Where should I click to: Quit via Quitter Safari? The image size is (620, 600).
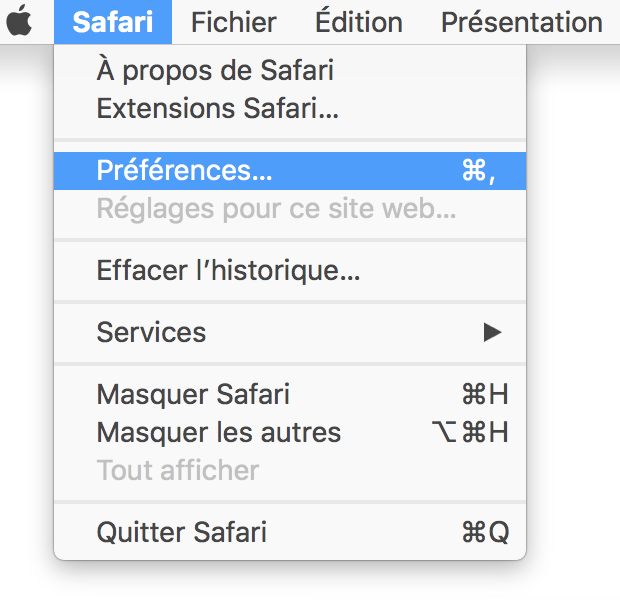point(181,532)
